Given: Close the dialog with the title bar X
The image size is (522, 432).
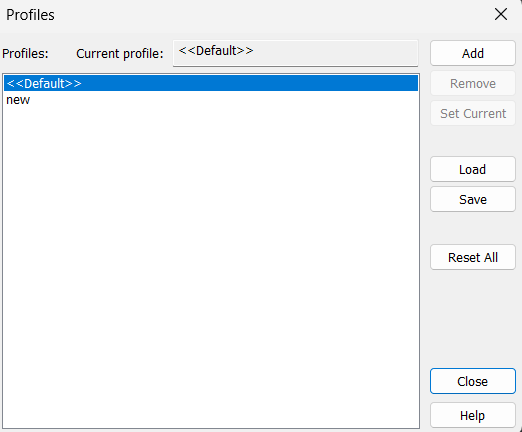Looking at the screenshot, I should 501,14.
